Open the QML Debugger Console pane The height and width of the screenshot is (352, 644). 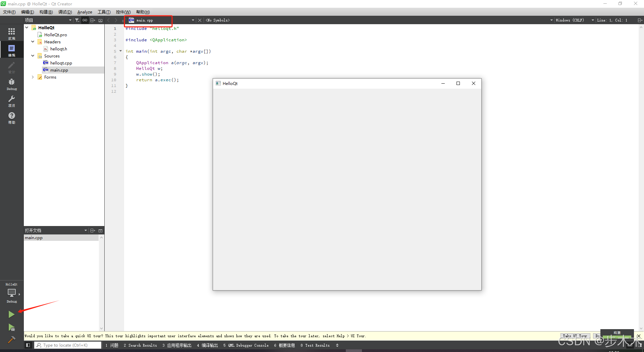click(246, 345)
